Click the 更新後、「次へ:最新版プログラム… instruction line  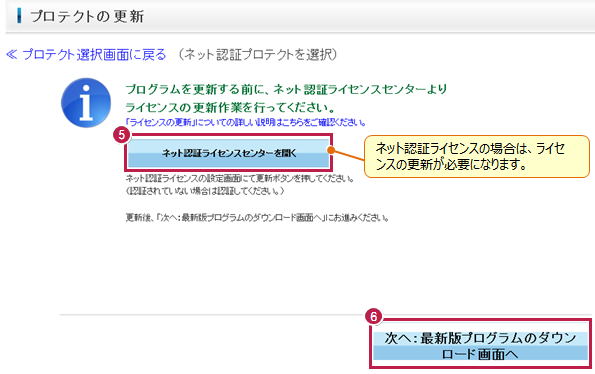[257, 218]
